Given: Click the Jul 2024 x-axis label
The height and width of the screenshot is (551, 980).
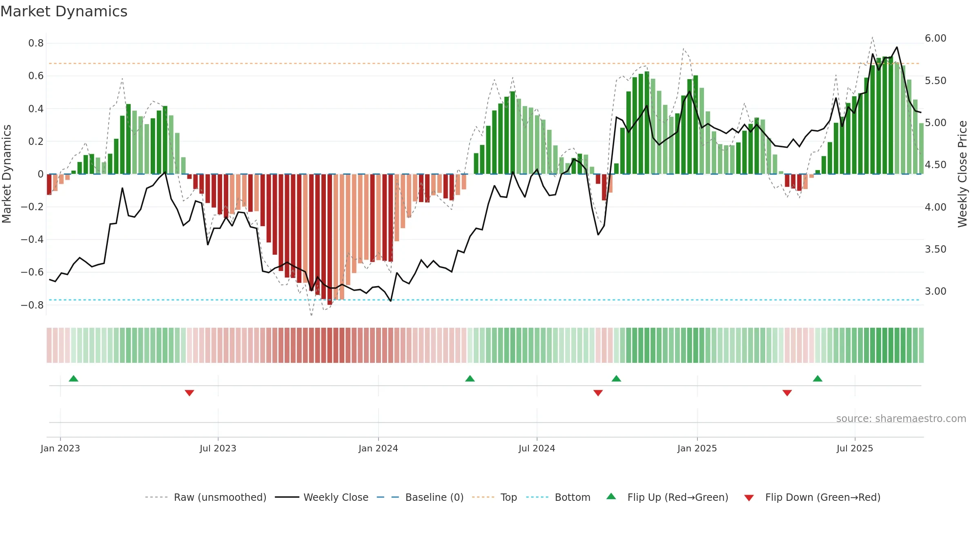Looking at the screenshot, I should [x=537, y=448].
